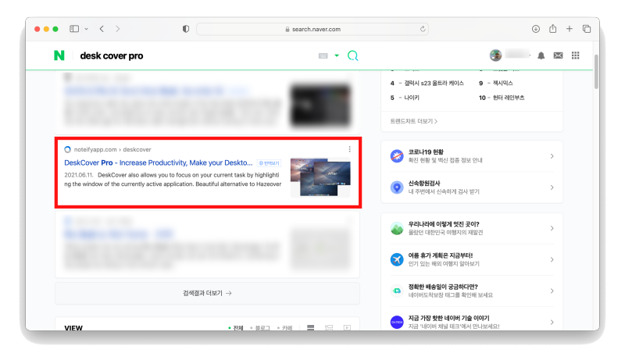Open 여름 휴가 계획은 지금부터 card
625x364 pixels.
(x=472, y=259)
